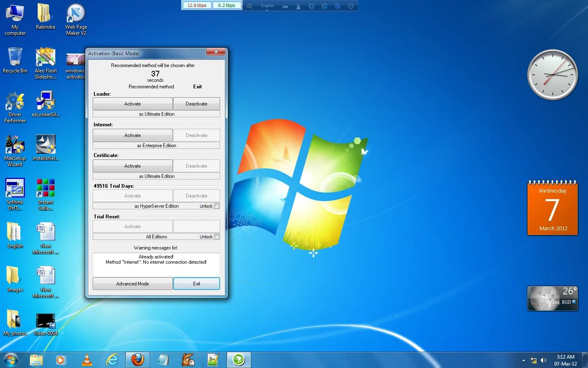Open the Rabindra folder
The width and height of the screenshot is (588, 368).
point(45,17)
